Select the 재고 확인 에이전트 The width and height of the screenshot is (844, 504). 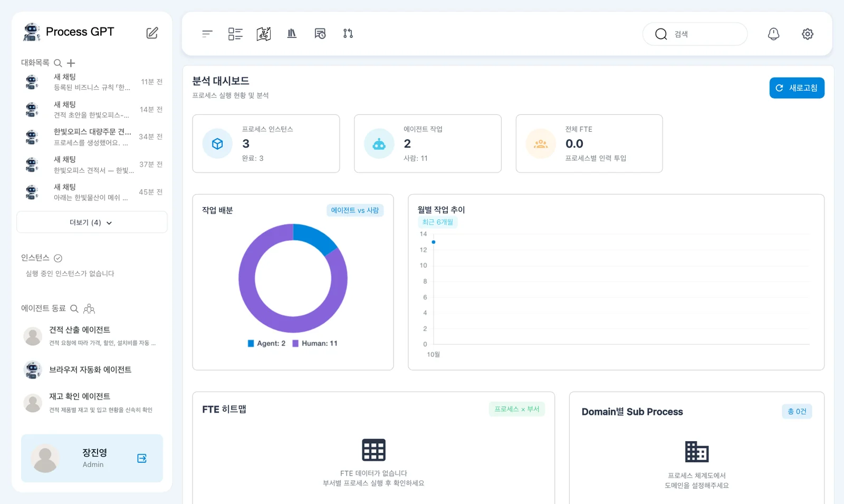(x=92, y=403)
